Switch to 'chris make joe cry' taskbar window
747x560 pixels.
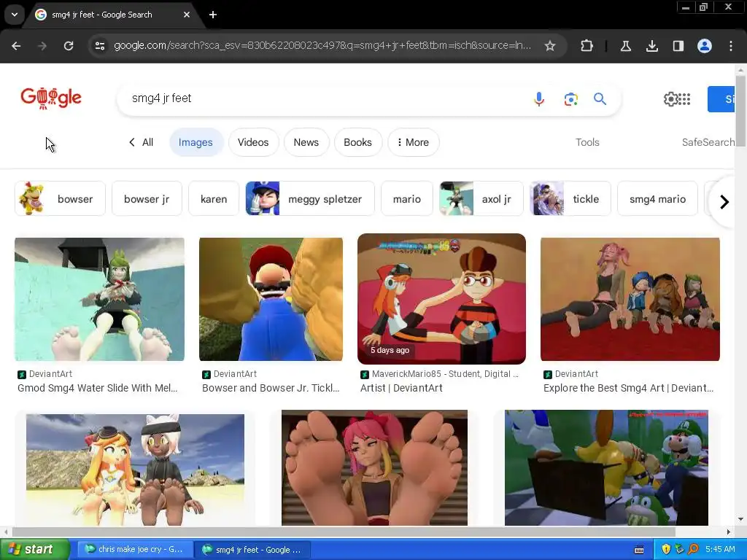135,550
